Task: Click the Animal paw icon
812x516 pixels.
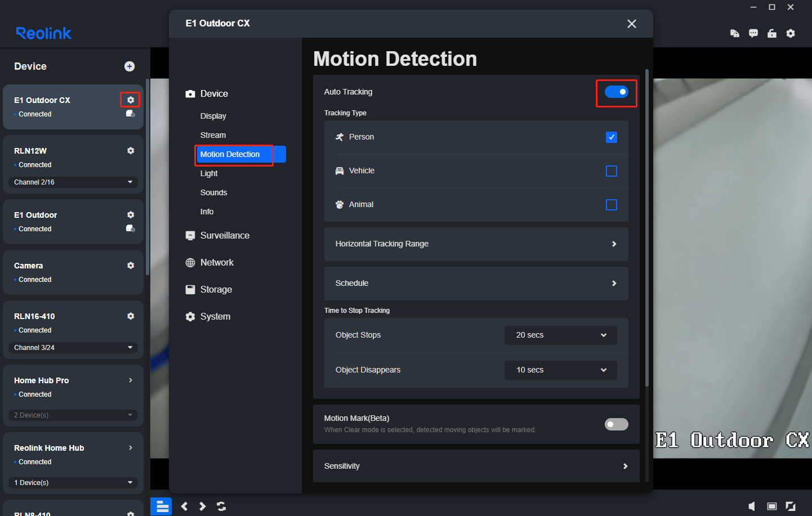Action: [340, 205]
